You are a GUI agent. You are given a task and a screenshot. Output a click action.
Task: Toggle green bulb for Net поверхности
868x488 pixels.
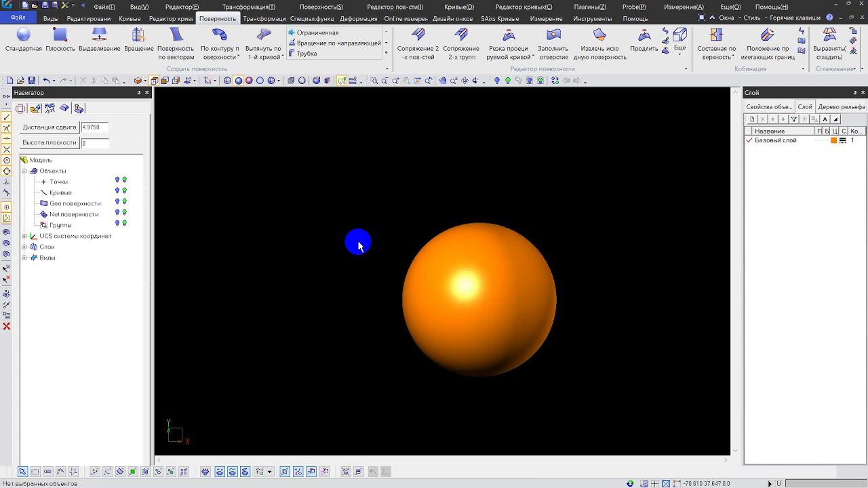(125, 213)
